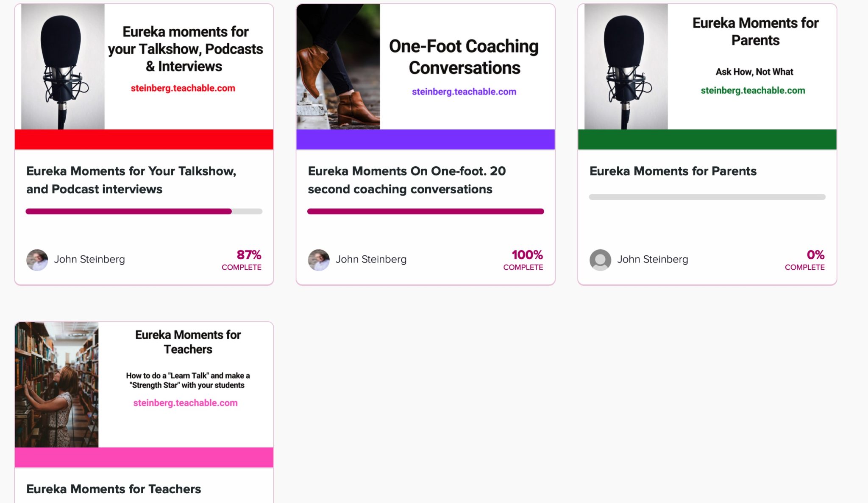Image resolution: width=868 pixels, height=503 pixels.
Task: Click the 100% COMPLETE label
Action: pyautogui.click(x=523, y=260)
